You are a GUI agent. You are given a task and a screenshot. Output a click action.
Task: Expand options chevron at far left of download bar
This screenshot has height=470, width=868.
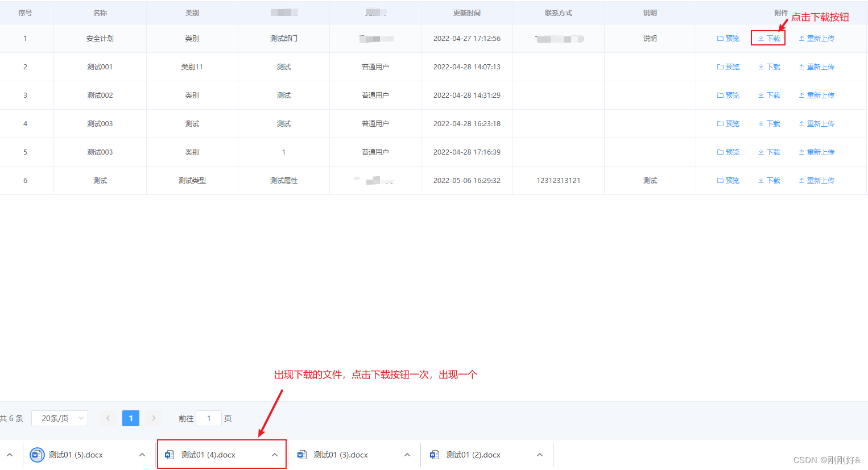(10, 455)
